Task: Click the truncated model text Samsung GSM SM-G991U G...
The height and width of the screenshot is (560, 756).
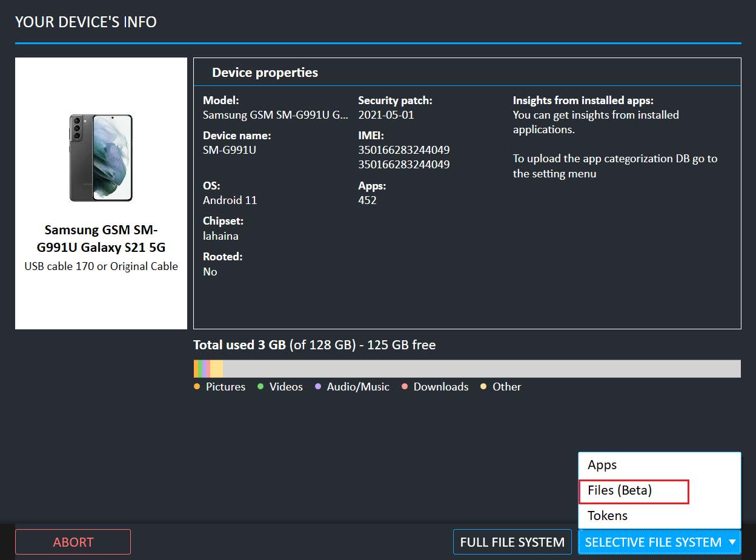Action: [x=276, y=115]
